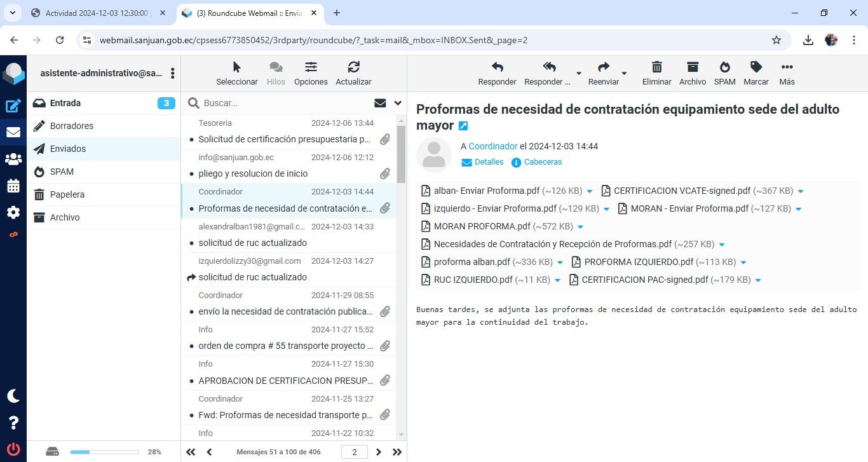Click the Coordinador recipient link
The height and width of the screenshot is (462, 868).
coord(493,146)
